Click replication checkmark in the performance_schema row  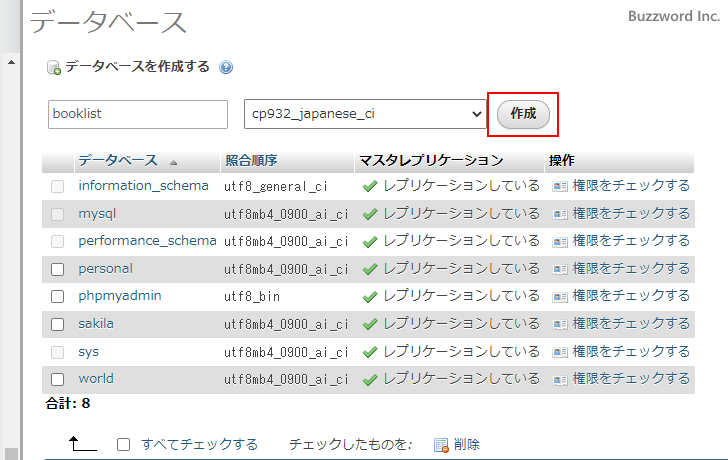point(370,242)
